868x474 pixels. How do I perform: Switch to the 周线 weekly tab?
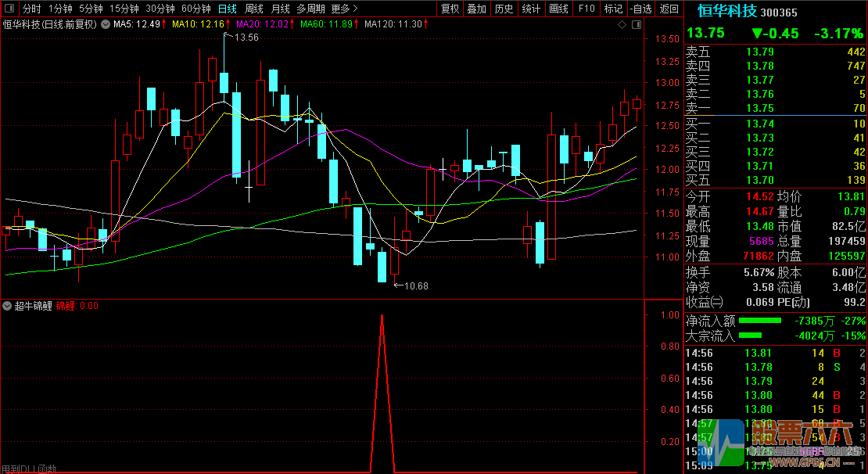254,9
